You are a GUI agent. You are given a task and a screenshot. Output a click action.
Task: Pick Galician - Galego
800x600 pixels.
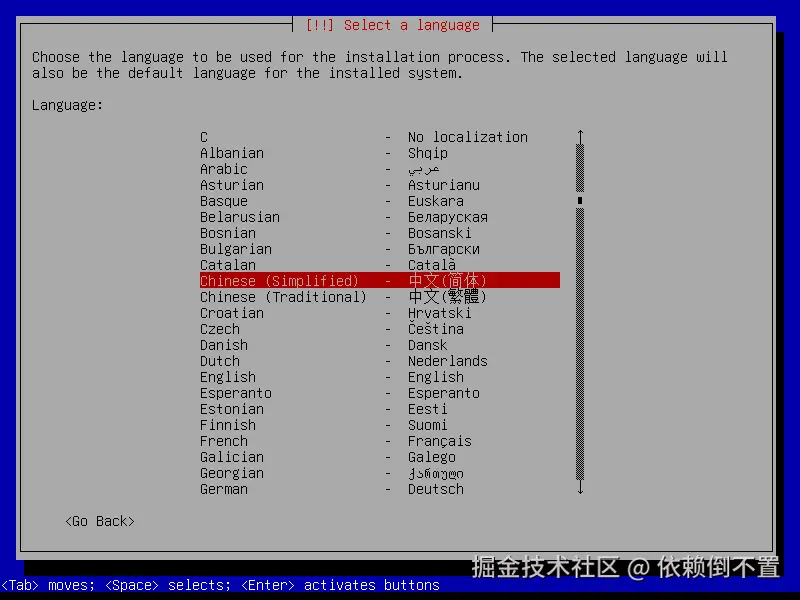pyautogui.click(x=380, y=457)
